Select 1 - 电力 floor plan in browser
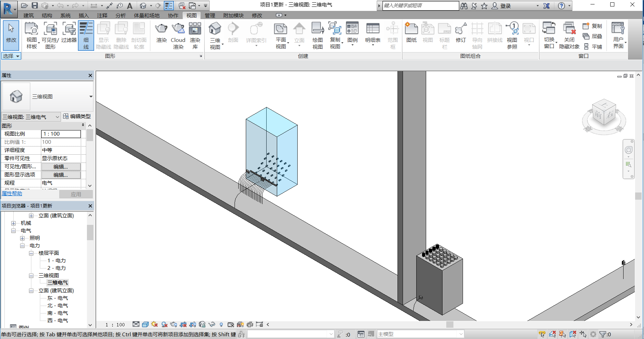 pyautogui.click(x=57, y=261)
